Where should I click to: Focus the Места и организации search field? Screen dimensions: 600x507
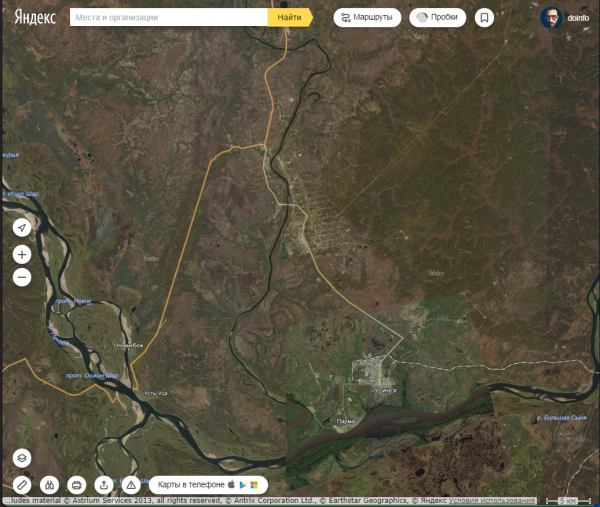coord(168,17)
